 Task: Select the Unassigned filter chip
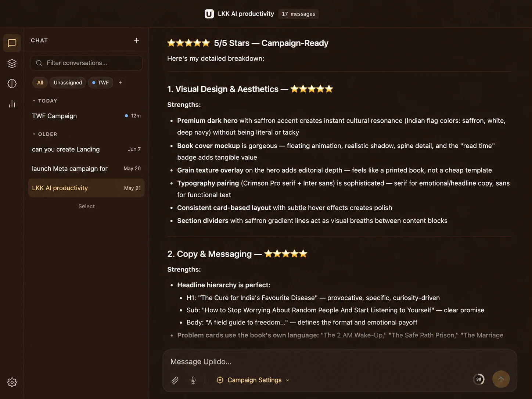click(x=68, y=83)
